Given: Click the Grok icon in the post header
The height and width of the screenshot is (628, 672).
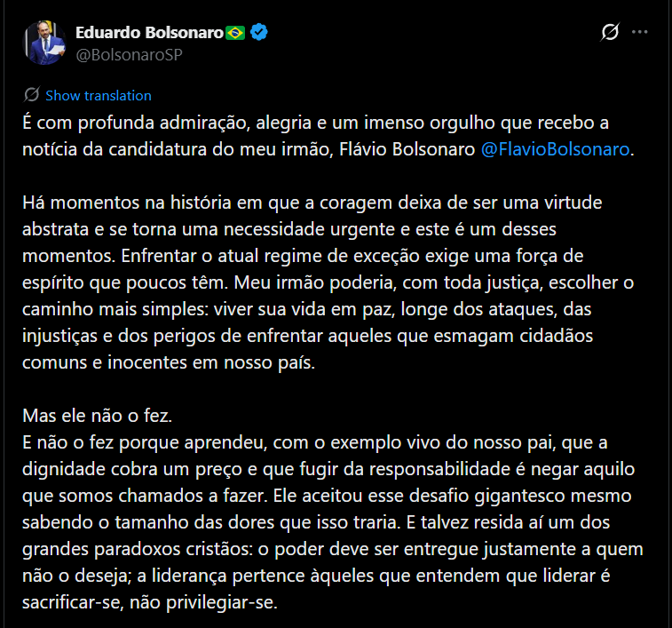Looking at the screenshot, I should click(x=610, y=33).
